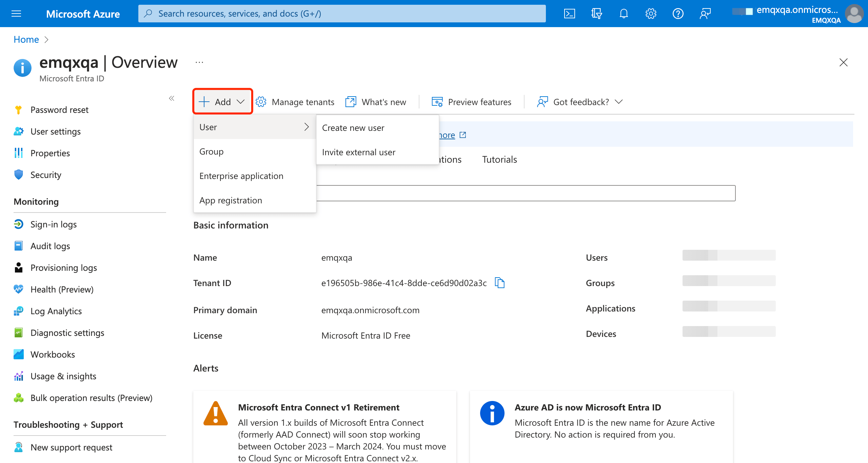This screenshot has height=463, width=868.
Task: Click Manage tenants button
Action: tap(295, 102)
